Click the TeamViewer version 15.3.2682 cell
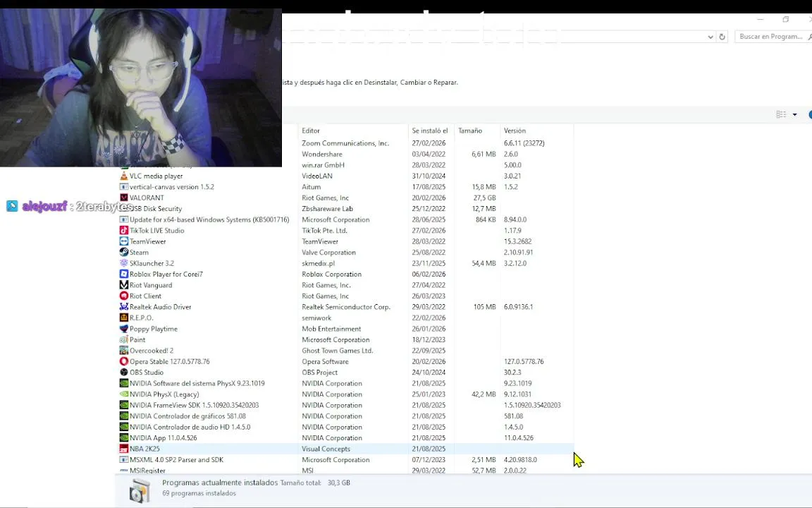812x508 pixels. tap(518, 241)
